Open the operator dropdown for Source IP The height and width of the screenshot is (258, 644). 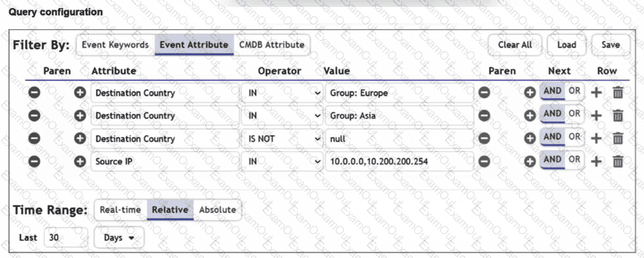(x=282, y=162)
